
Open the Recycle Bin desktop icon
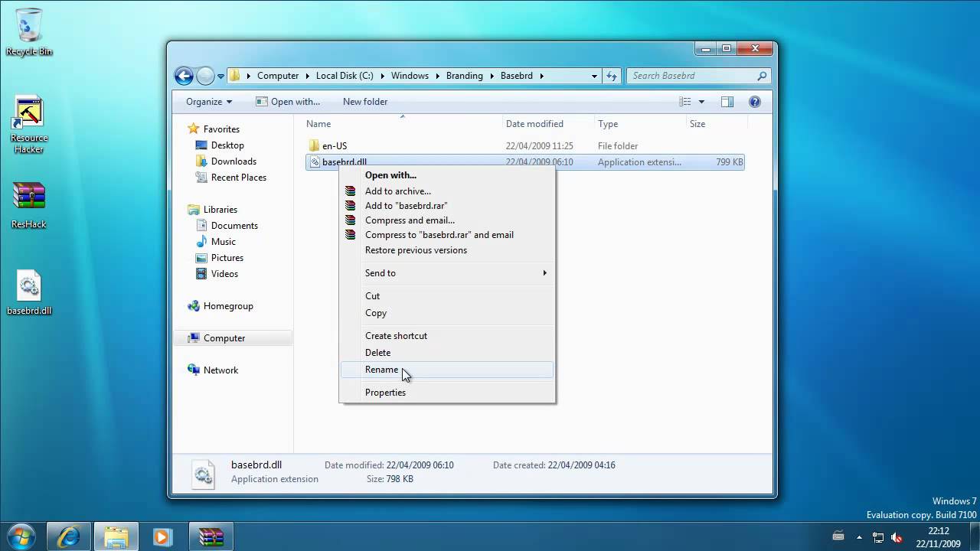coord(29,32)
